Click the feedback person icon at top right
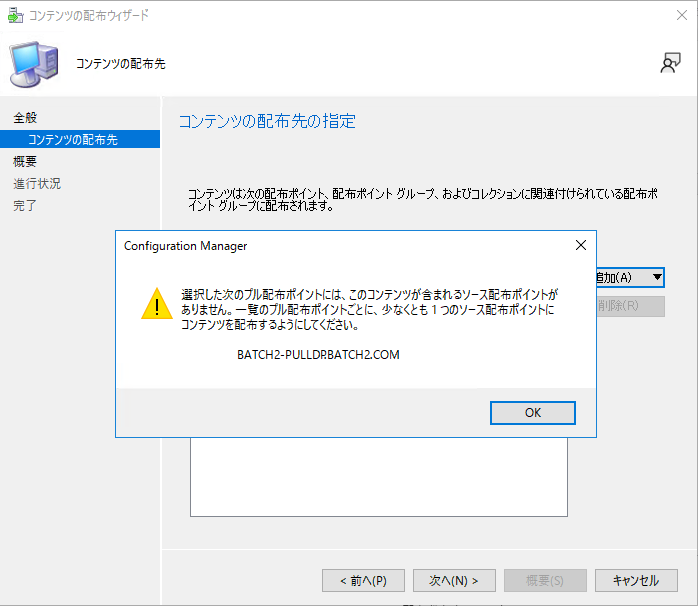Image resolution: width=698 pixels, height=606 pixels. click(x=670, y=63)
